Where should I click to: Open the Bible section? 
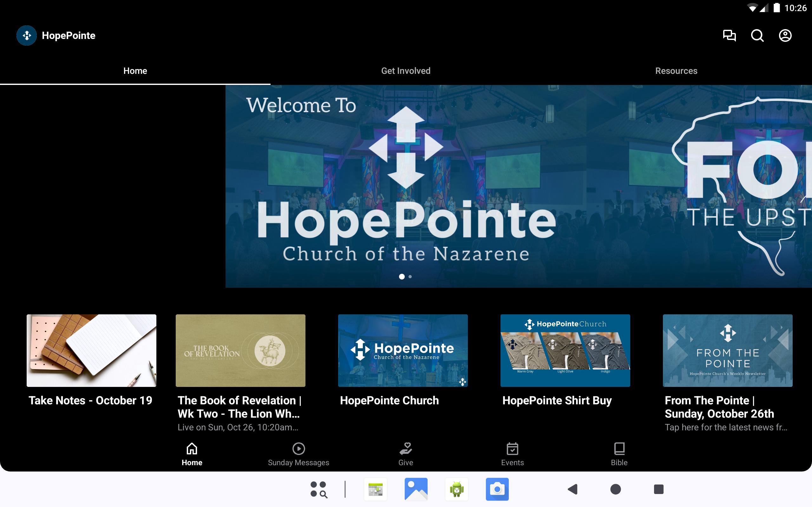click(619, 454)
